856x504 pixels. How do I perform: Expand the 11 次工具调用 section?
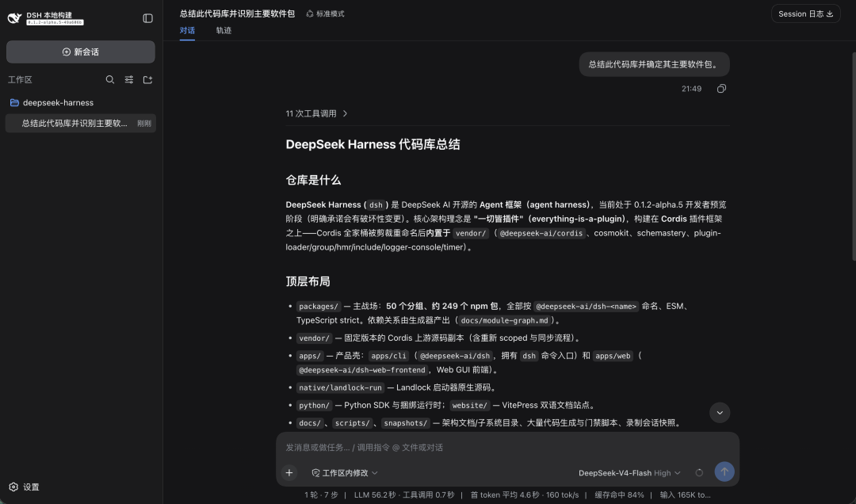coord(316,113)
